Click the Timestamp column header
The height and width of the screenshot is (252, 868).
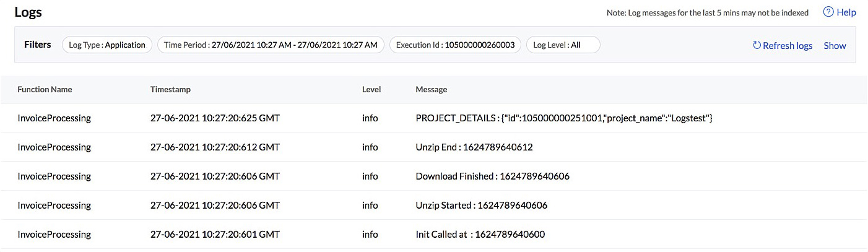click(170, 89)
